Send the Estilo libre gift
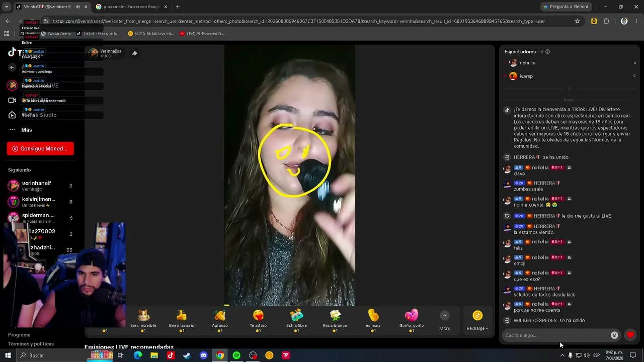The height and width of the screenshot is (362, 644). 296,320
